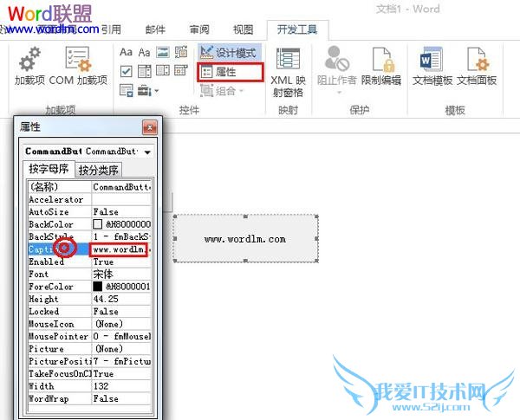Open the Add-ins gear icon
520x420 pixels.
click(29, 66)
